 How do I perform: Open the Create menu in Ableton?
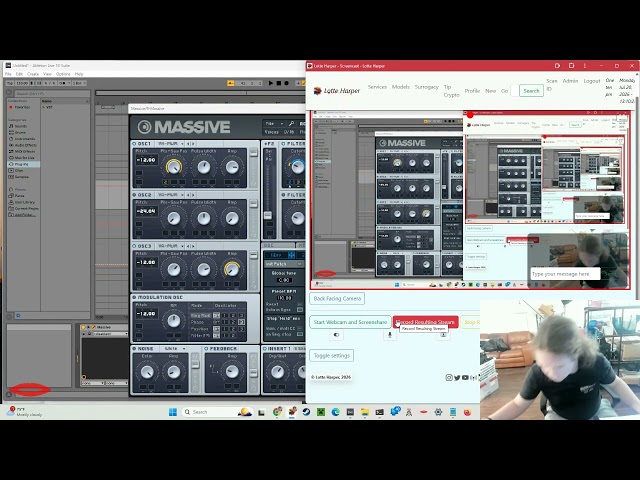tap(33, 74)
